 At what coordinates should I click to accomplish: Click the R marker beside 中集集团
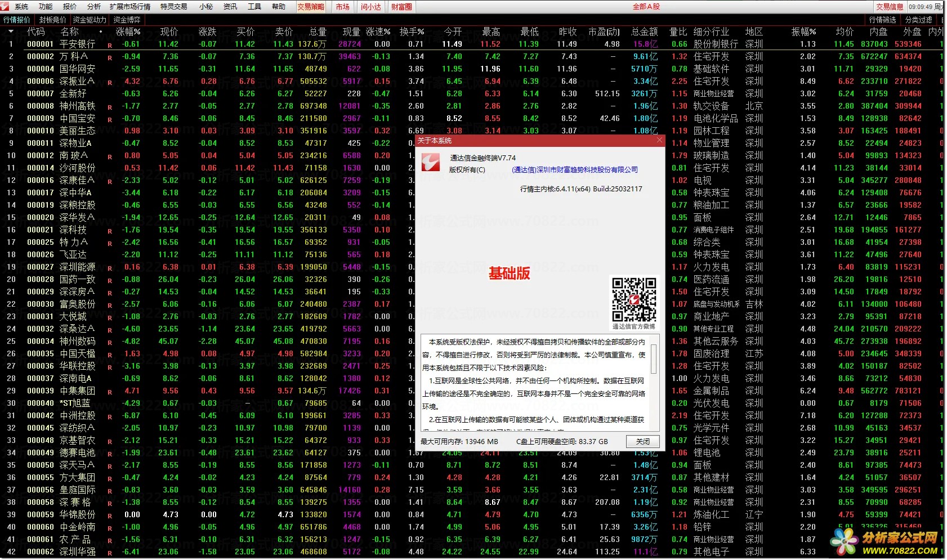pyautogui.click(x=110, y=392)
